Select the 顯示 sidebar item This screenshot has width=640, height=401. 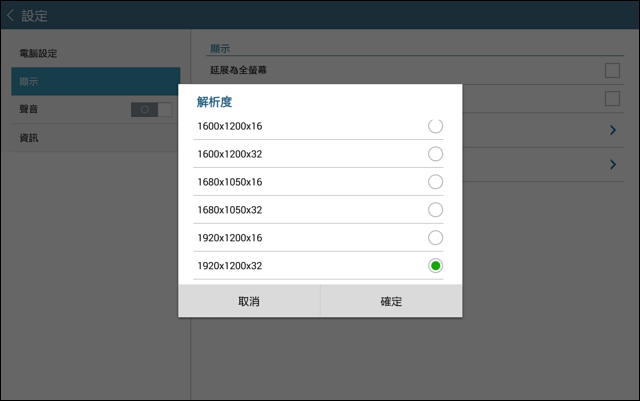[x=96, y=81]
